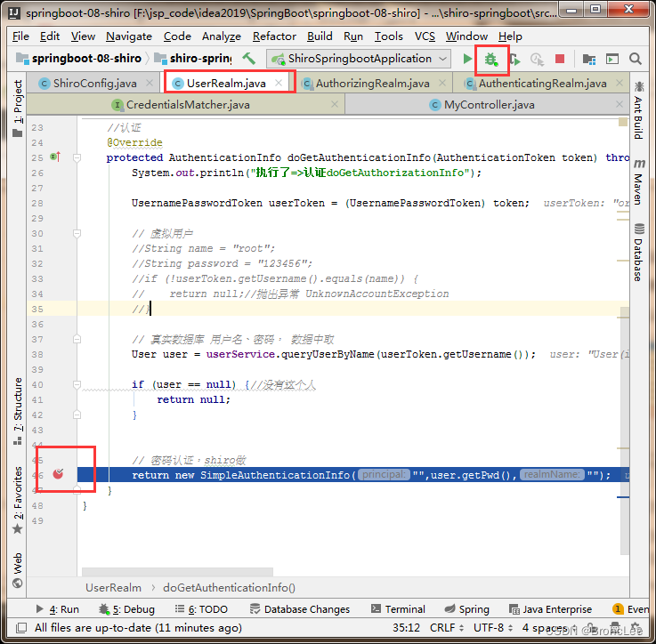Click the 35:12 caret position indicator
The height and width of the screenshot is (644, 656).
(x=406, y=628)
